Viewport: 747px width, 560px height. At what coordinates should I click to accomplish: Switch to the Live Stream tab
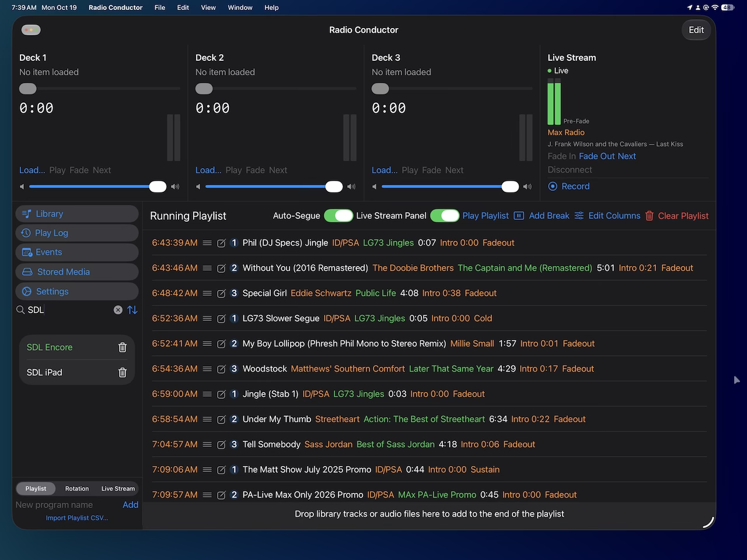118,489
